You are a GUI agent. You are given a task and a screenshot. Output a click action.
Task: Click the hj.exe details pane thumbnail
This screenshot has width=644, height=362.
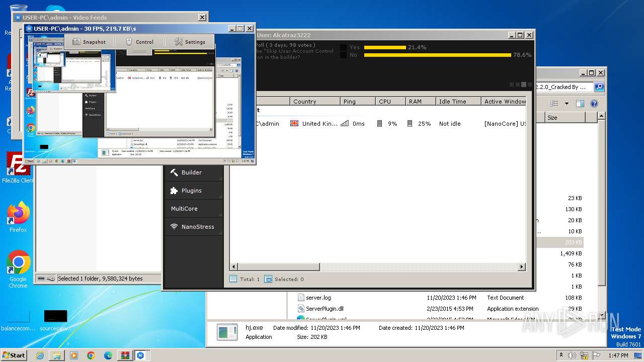(x=227, y=332)
